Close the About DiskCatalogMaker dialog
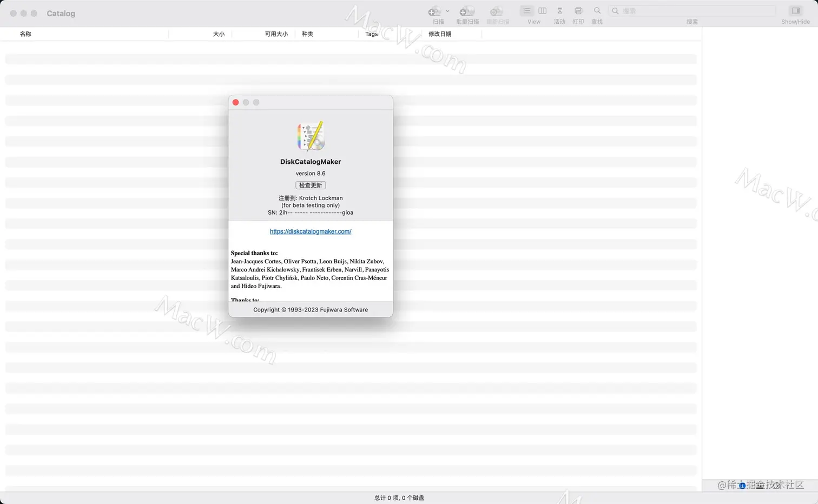Screen dimensions: 818x504 click(235, 102)
